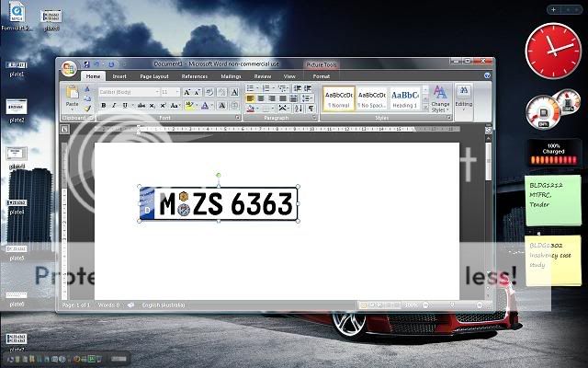Toggle the Underline formatting button
Screen dimensions: 588x368
click(x=123, y=106)
